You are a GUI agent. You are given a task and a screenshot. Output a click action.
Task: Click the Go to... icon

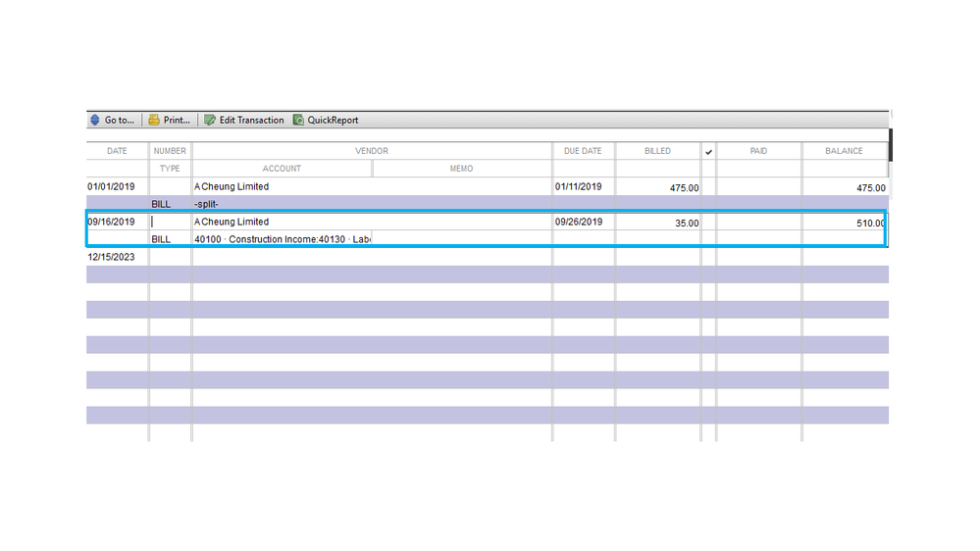95,120
